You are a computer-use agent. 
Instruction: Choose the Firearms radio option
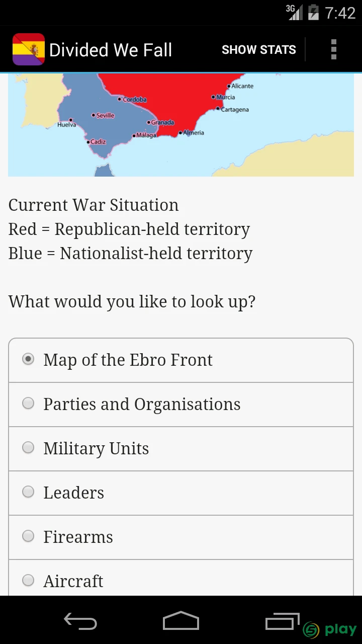181,537
